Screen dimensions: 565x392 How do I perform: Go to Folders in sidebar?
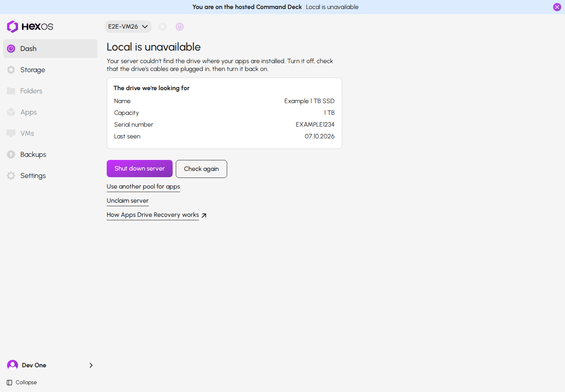pos(50,91)
